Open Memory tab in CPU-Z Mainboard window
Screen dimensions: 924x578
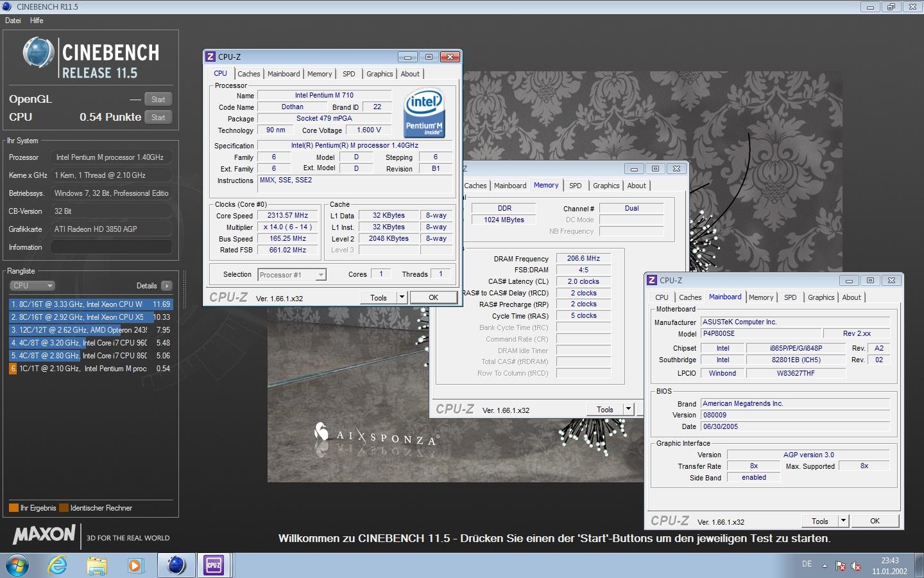pos(761,297)
